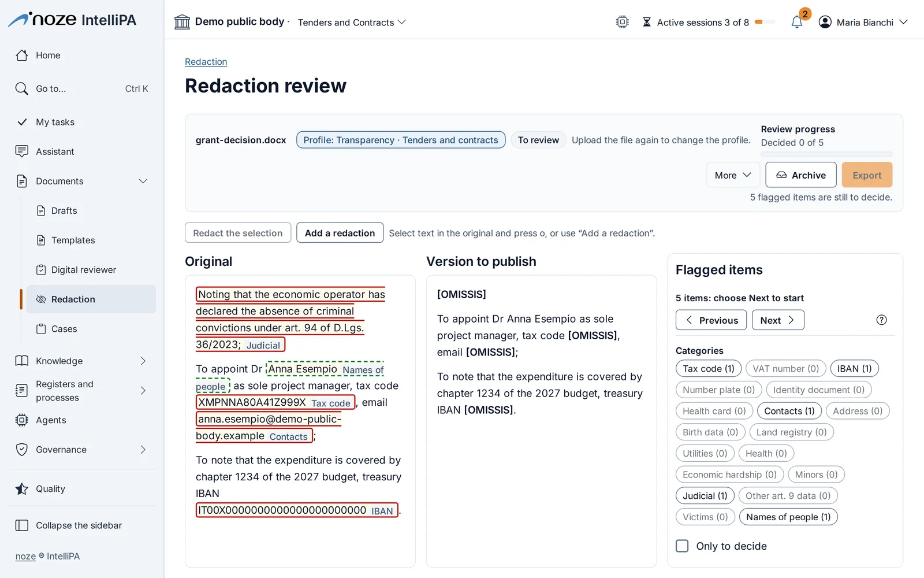Open the Assistant chat icon
This screenshot has height=578, width=924.
tap(22, 151)
